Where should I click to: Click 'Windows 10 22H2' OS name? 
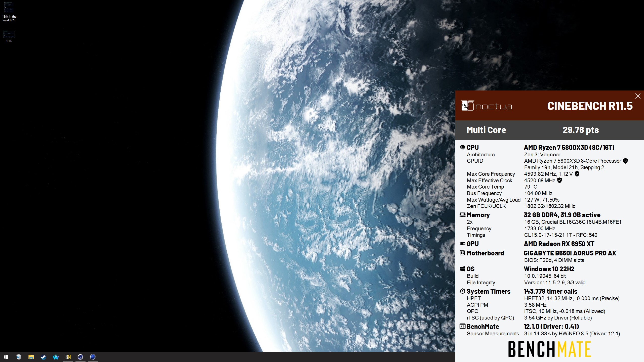coord(549,269)
